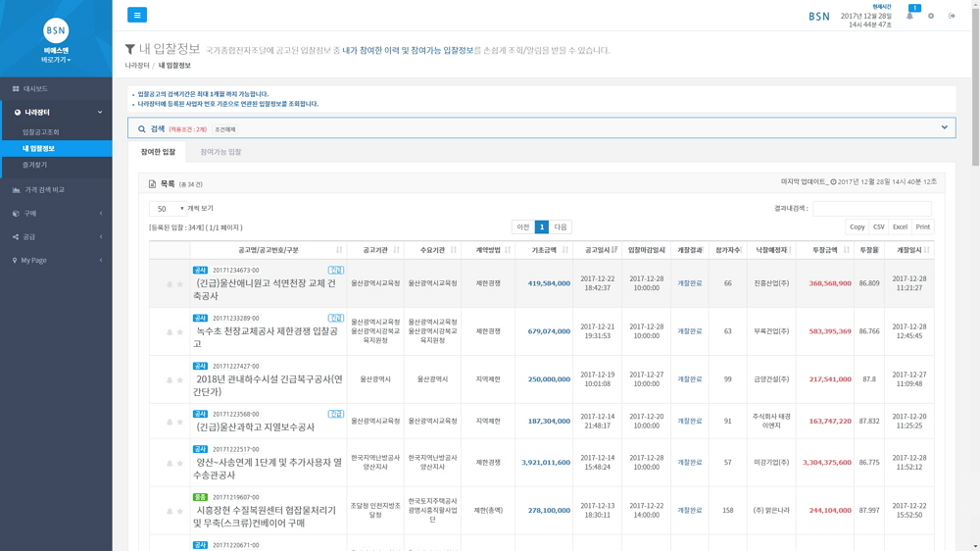Select the 참여한 입찰 tab
Image resolution: width=980 pixels, height=551 pixels.
pyautogui.click(x=158, y=152)
